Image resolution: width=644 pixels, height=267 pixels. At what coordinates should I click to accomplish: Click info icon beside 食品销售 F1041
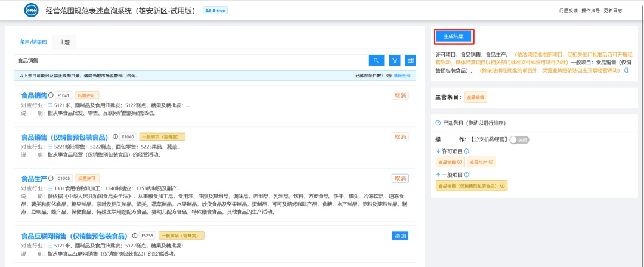pyautogui.click(x=51, y=95)
